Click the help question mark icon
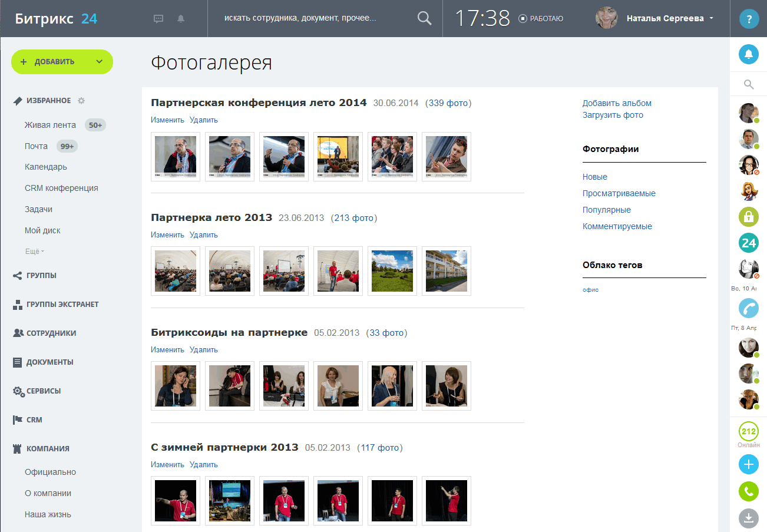 coord(749,19)
